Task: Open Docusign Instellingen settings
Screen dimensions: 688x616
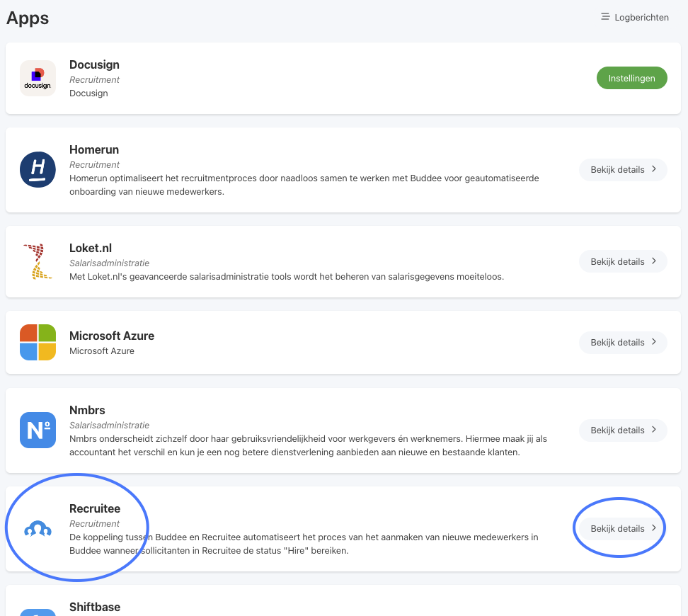Action: [x=631, y=78]
